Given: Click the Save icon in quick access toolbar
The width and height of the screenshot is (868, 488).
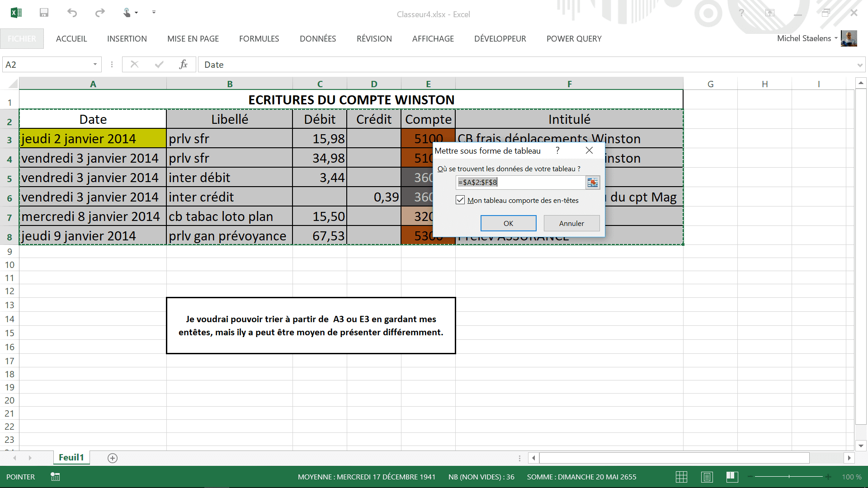Looking at the screenshot, I should pyautogui.click(x=44, y=13).
